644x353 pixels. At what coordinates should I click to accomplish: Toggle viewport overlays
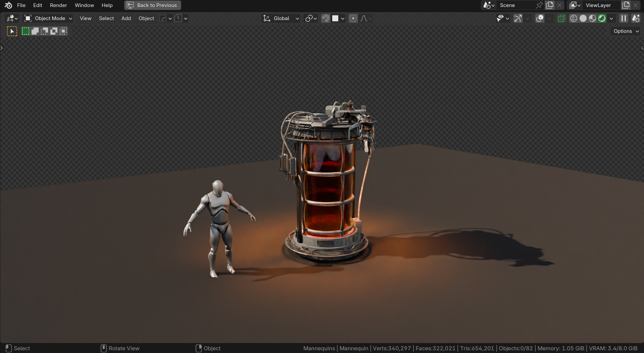click(540, 18)
